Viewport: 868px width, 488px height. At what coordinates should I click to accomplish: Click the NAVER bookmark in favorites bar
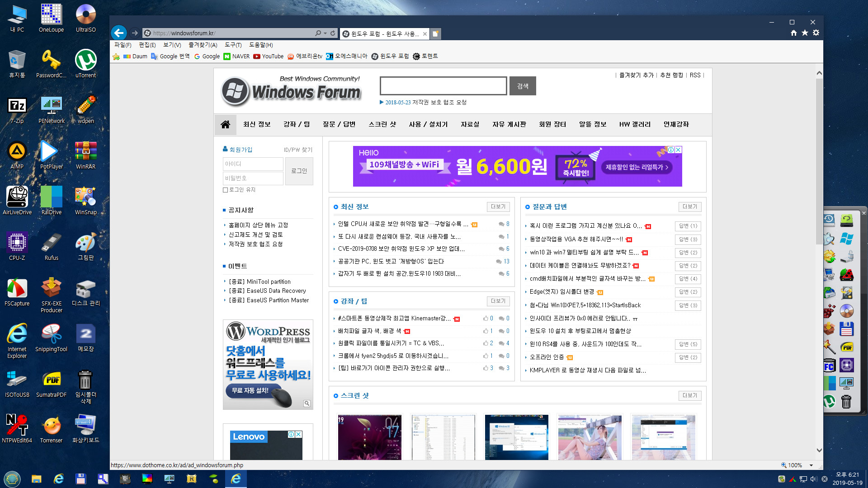[236, 56]
